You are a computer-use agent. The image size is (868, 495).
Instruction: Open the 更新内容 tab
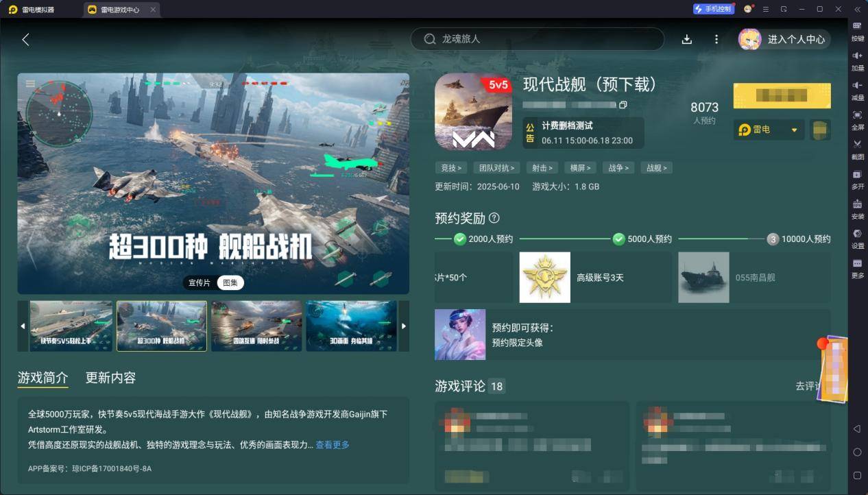point(110,378)
